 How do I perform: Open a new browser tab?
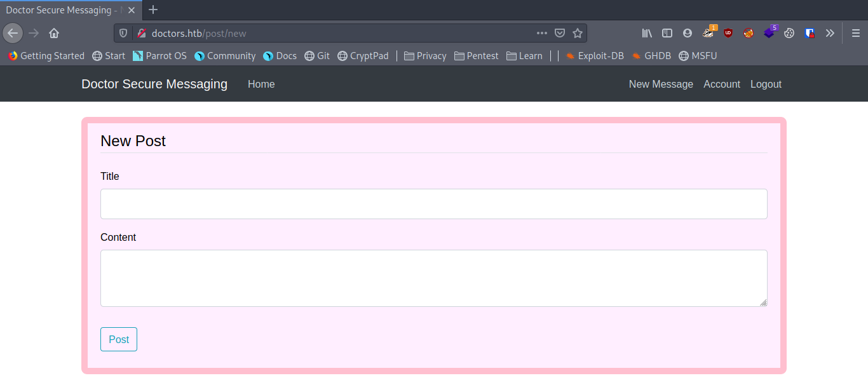point(153,10)
